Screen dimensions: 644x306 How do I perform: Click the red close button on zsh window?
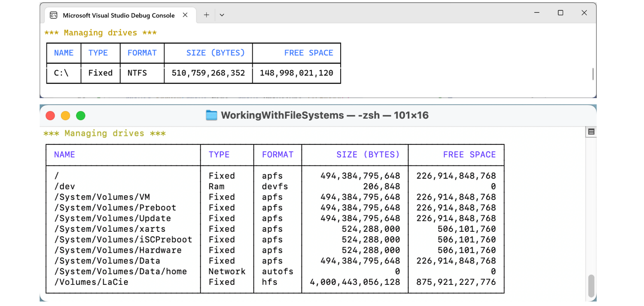[50, 116]
